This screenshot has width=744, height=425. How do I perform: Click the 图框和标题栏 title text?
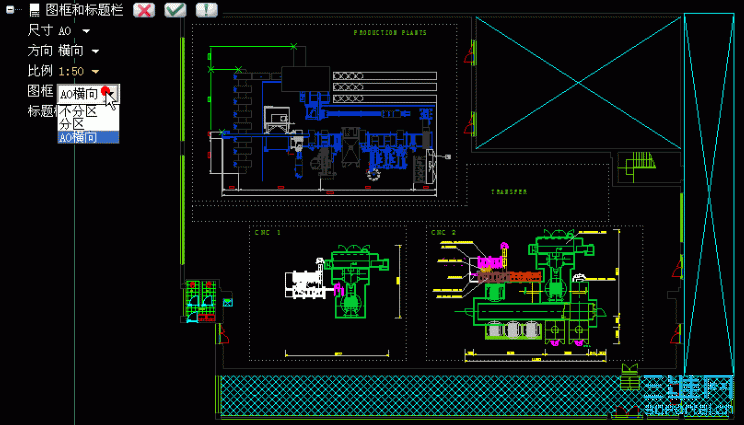pos(84,9)
